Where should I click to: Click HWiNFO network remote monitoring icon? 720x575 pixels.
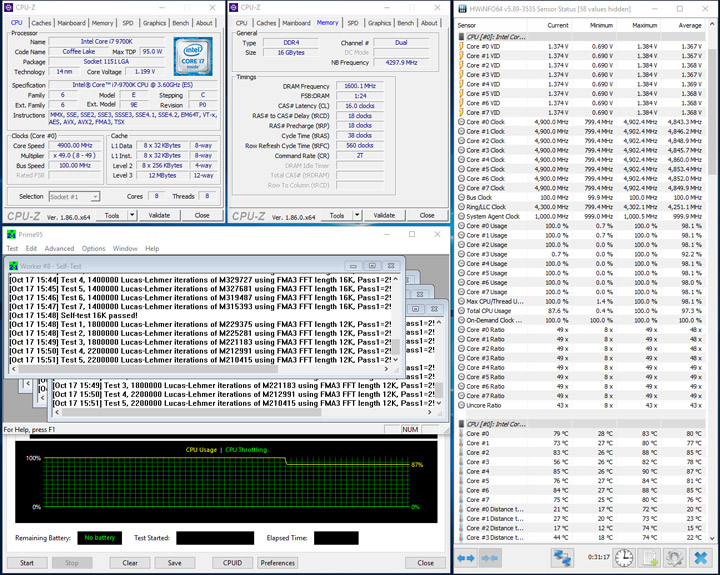click(562, 558)
